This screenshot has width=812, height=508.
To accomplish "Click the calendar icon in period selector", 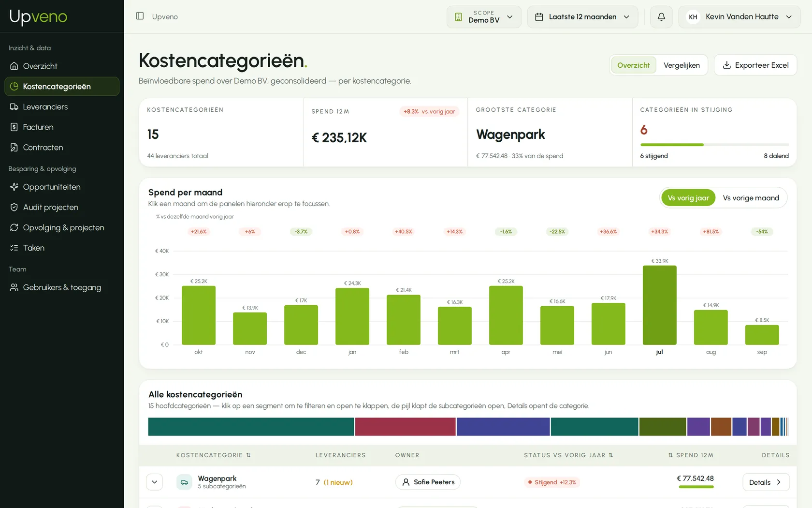I will click(x=539, y=17).
